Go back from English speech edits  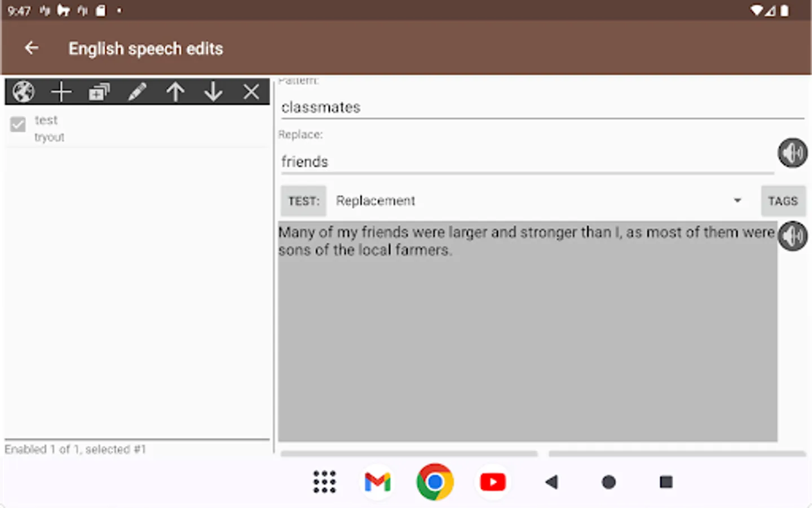point(32,49)
